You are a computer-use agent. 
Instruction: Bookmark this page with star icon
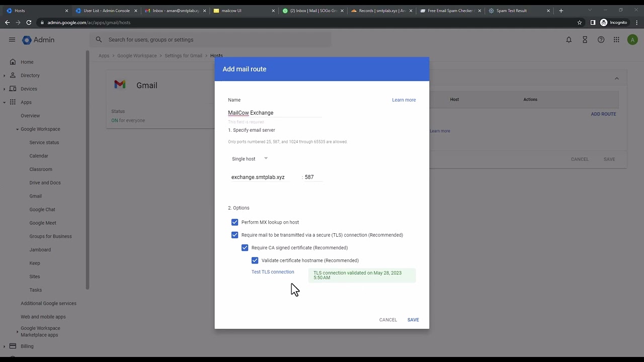click(580, 22)
